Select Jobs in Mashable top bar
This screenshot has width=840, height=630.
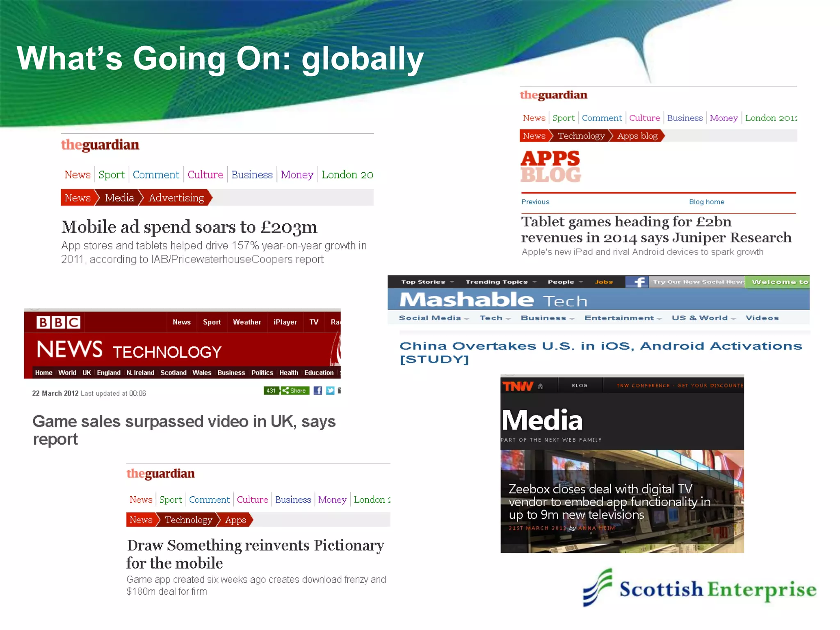click(x=604, y=282)
